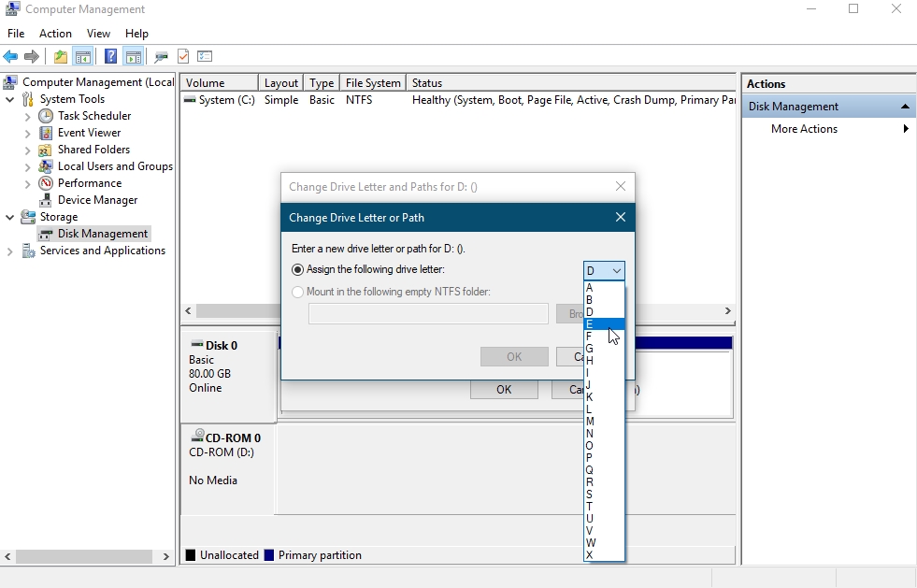Open the Action menu
The image size is (917, 588).
point(55,34)
